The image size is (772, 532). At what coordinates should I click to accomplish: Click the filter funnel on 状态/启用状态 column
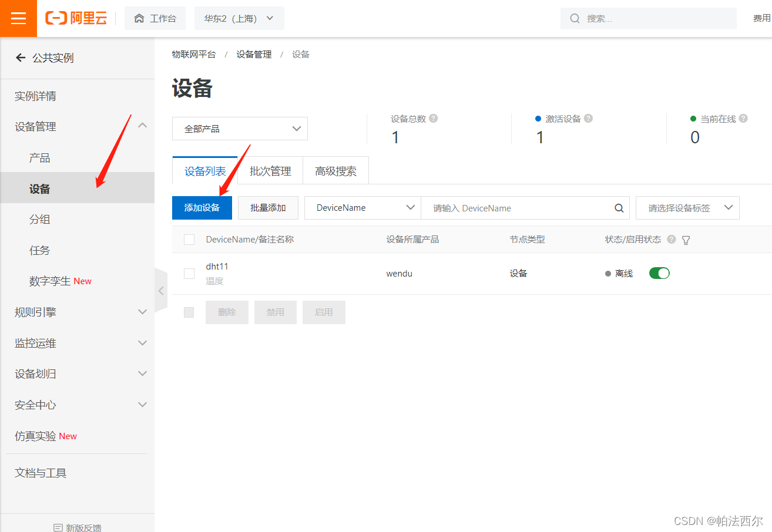686,240
